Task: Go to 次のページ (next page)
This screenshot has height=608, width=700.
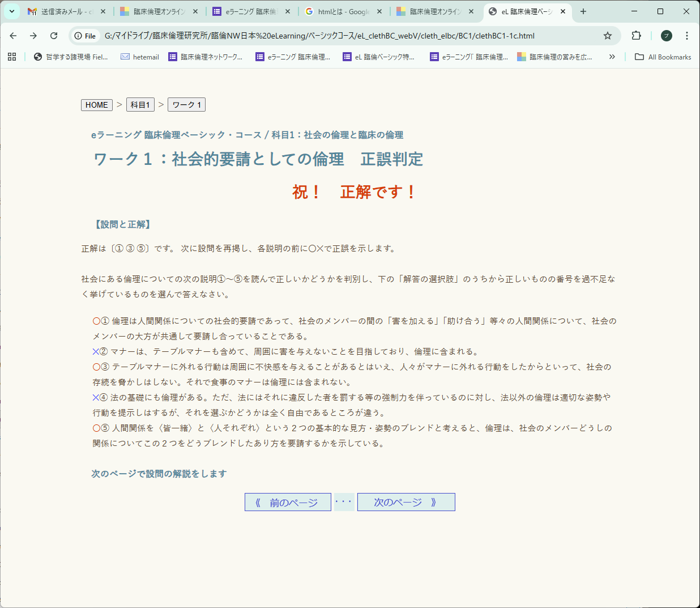Action: point(406,501)
